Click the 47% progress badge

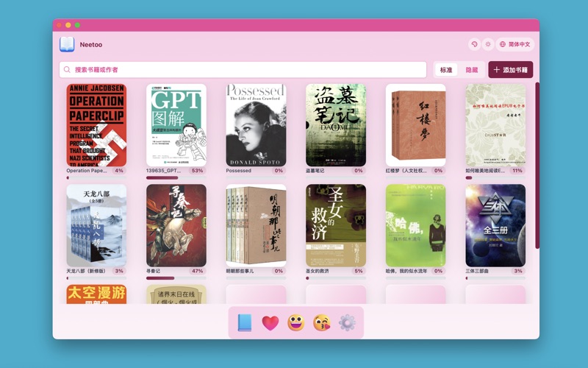pyautogui.click(x=197, y=271)
